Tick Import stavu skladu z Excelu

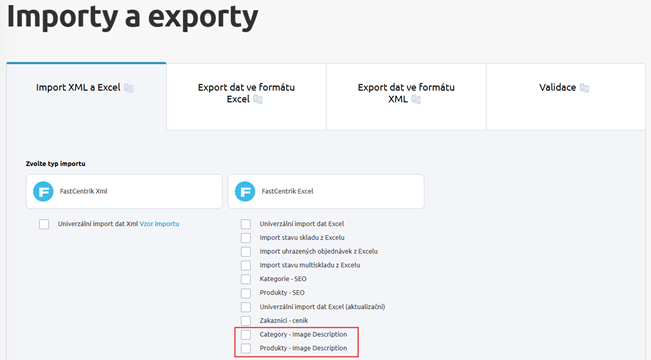tap(246, 238)
